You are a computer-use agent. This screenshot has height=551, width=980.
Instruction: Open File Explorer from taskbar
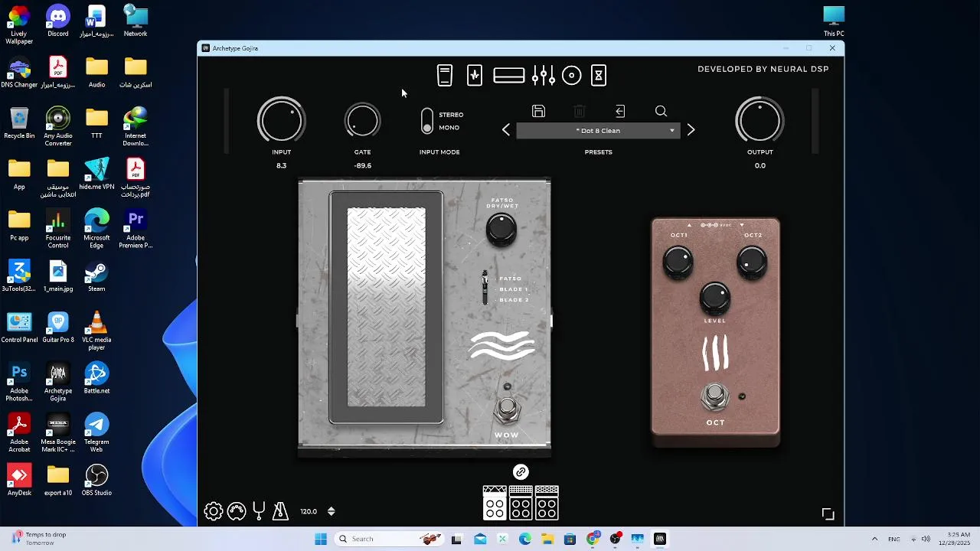pos(547,539)
